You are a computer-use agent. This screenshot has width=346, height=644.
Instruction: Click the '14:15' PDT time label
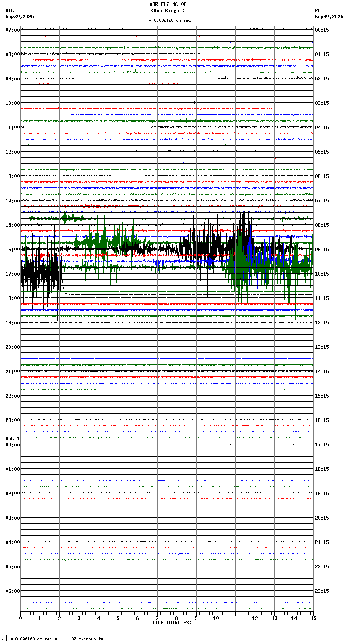point(322,372)
